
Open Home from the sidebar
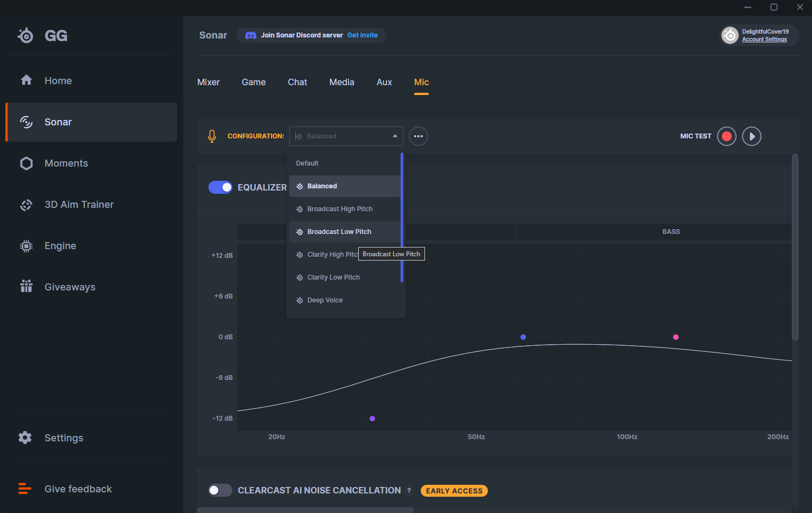pos(91,80)
